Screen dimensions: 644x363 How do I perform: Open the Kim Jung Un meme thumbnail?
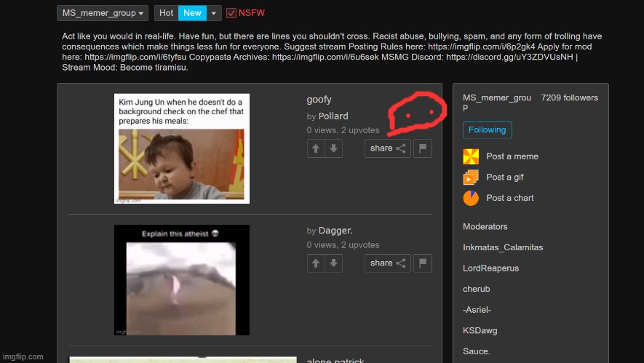[x=181, y=148]
